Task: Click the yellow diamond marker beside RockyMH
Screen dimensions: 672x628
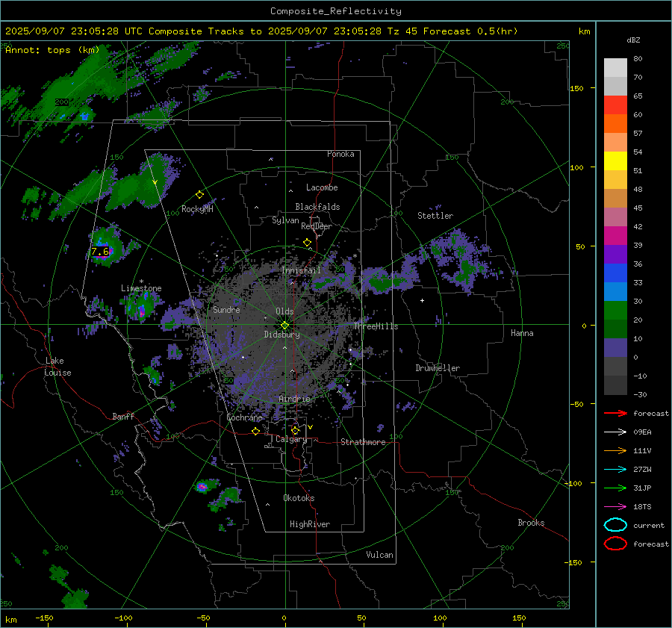Action: [x=199, y=195]
